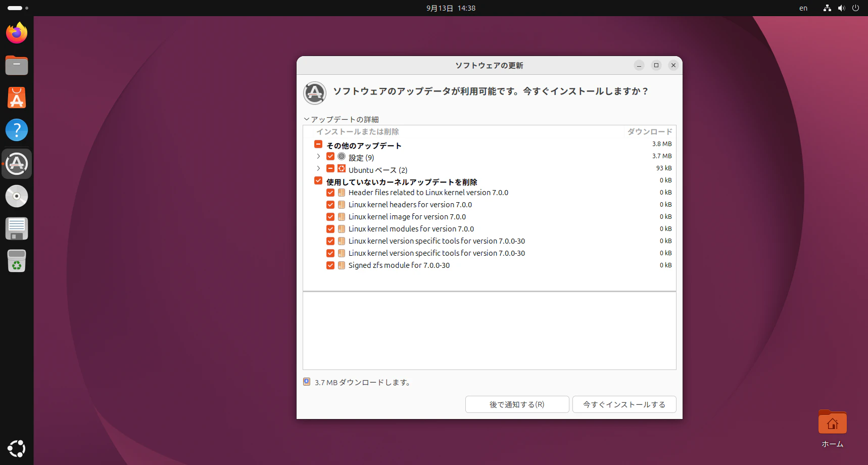Select Linux kernel image for version 7.0.0 text
This screenshot has width=868, height=465.
click(407, 217)
